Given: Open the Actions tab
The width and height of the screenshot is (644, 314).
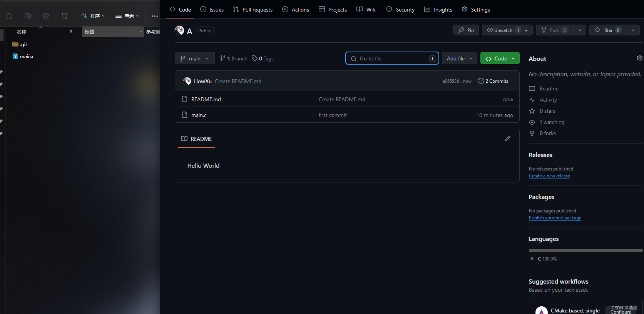Looking at the screenshot, I should pos(296,10).
